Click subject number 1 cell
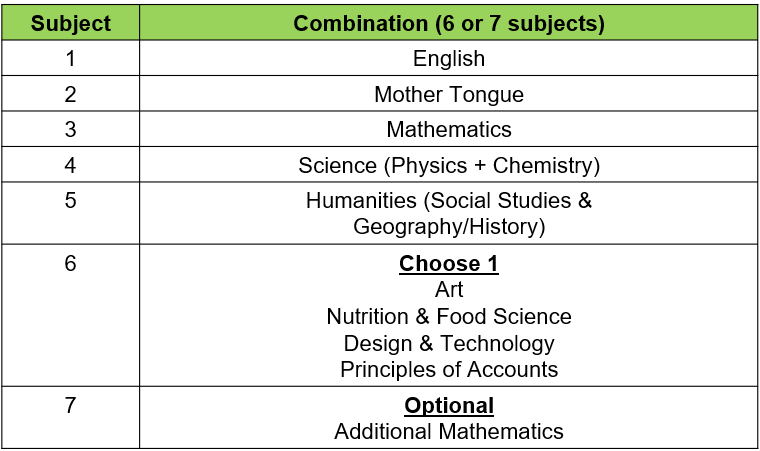Screen dimensions: 760x451 point(71,58)
